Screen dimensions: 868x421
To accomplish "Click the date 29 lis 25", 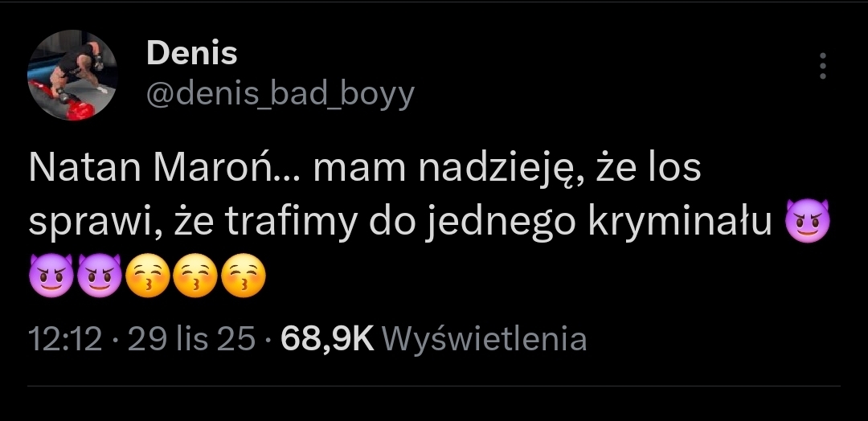I will (191, 338).
